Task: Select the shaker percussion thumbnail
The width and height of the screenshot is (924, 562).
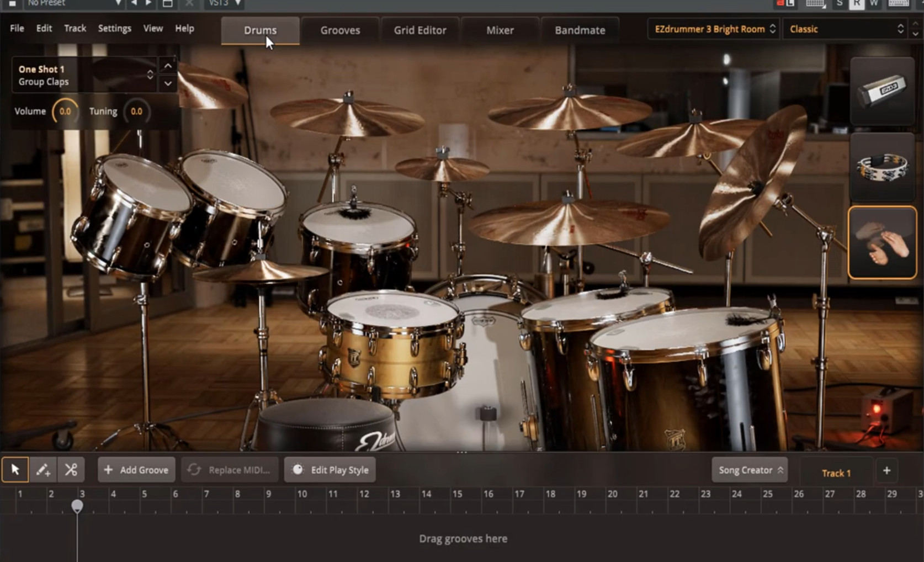Action: pyautogui.click(x=882, y=91)
